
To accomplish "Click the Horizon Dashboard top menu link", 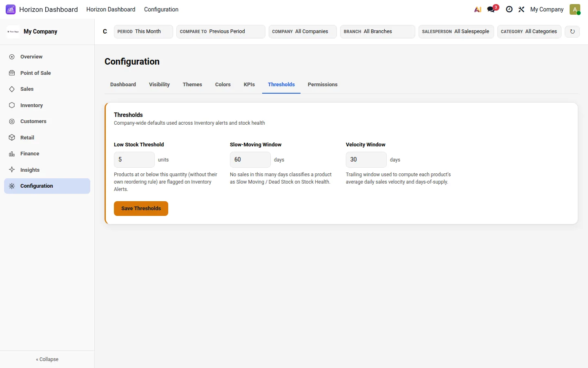I will (x=111, y=9).
